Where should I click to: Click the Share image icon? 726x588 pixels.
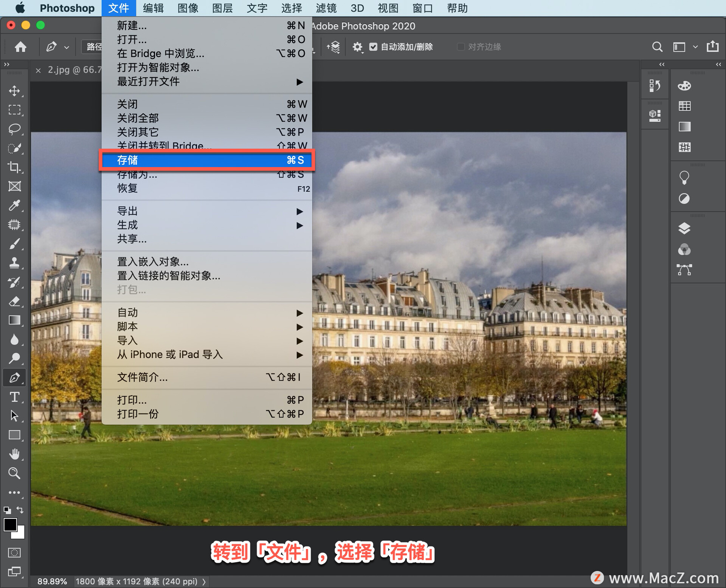(712, 46)
